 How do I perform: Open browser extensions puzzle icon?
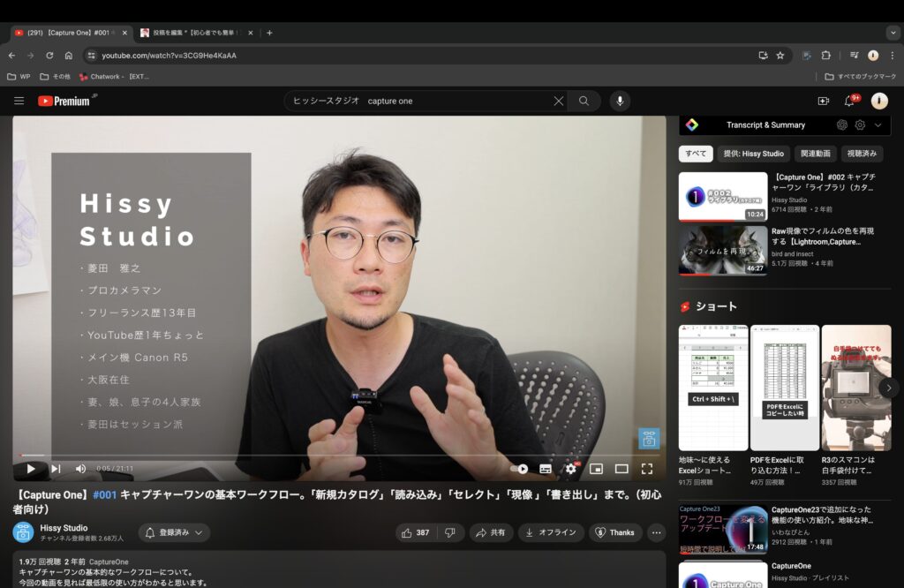click(825, 56)
